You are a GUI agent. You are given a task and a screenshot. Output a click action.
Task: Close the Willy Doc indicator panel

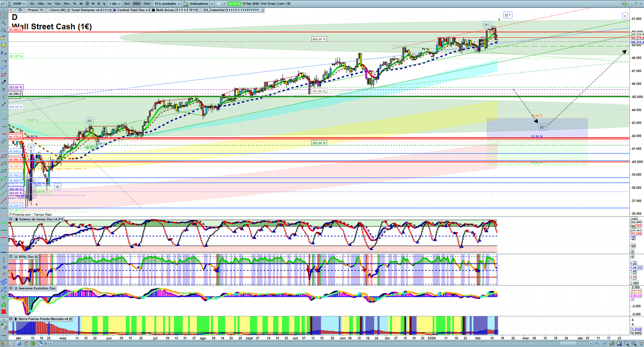coord(11,256)
